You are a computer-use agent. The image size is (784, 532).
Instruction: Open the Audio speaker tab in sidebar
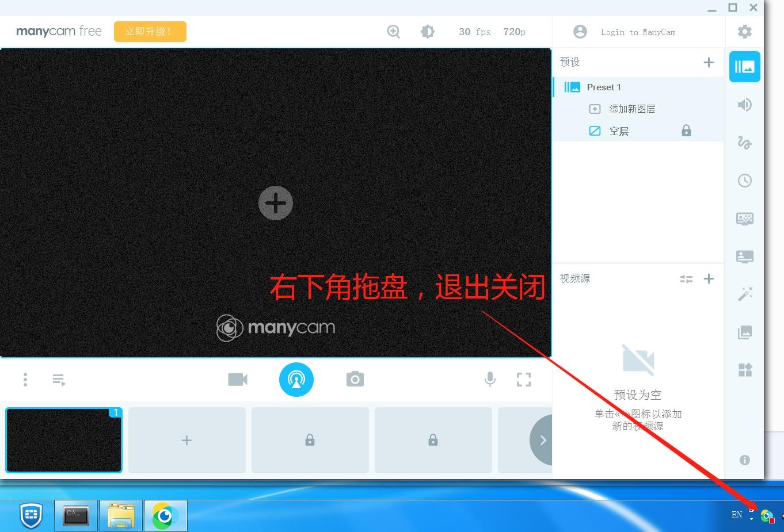pyautogui.click(x=745, y=105)
